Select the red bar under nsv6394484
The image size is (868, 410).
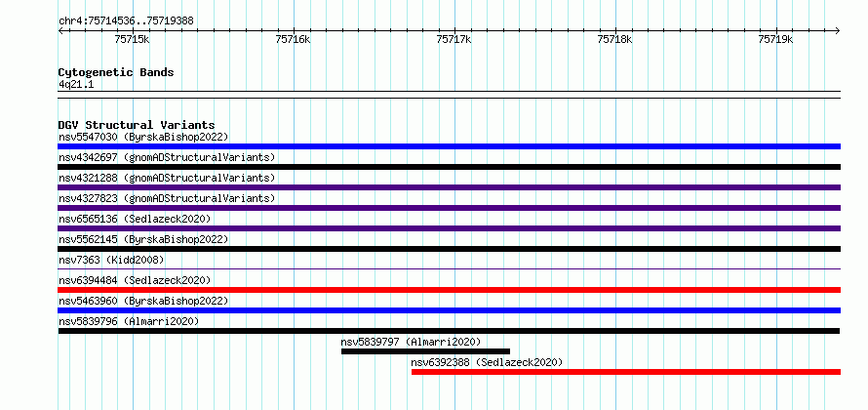(449, 290)
